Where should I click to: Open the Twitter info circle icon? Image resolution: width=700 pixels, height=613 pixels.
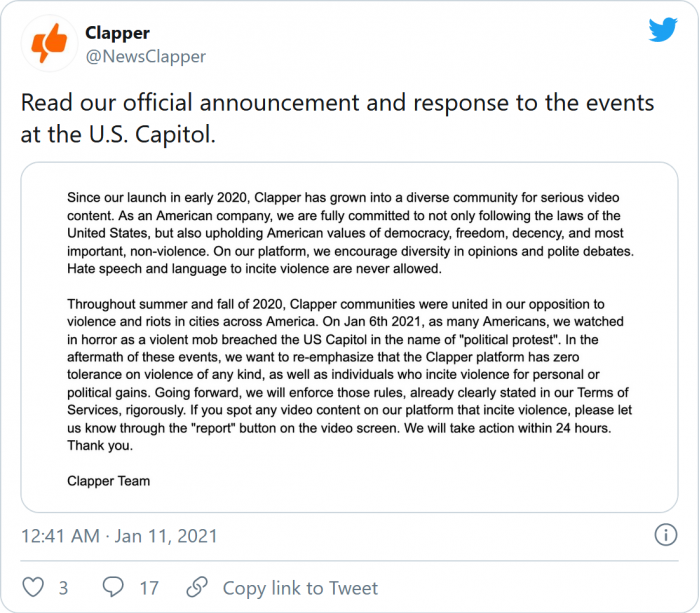pyautogui.click(x=666, y=535)
